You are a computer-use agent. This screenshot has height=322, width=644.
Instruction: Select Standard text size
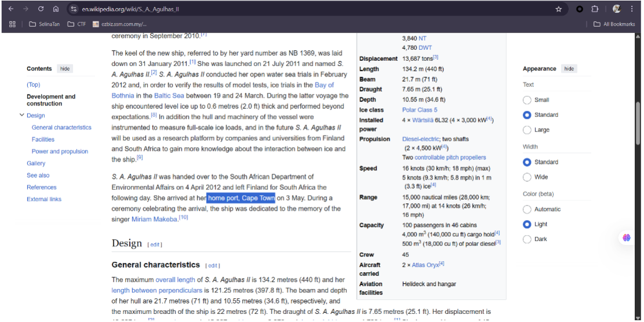pos(527,115)
